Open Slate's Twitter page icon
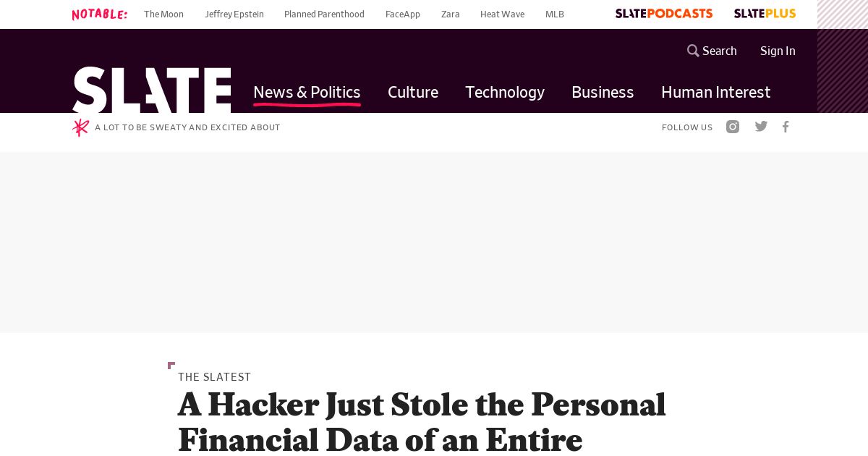 (x=761, y=127)
